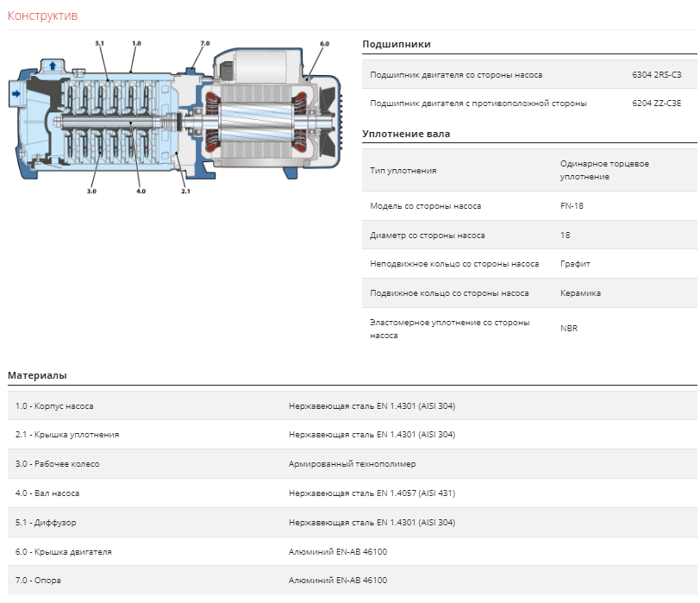Click the 6.0 callout label near the motor
The width and height of the screenshot is (700, 603).
click(324, 44)
